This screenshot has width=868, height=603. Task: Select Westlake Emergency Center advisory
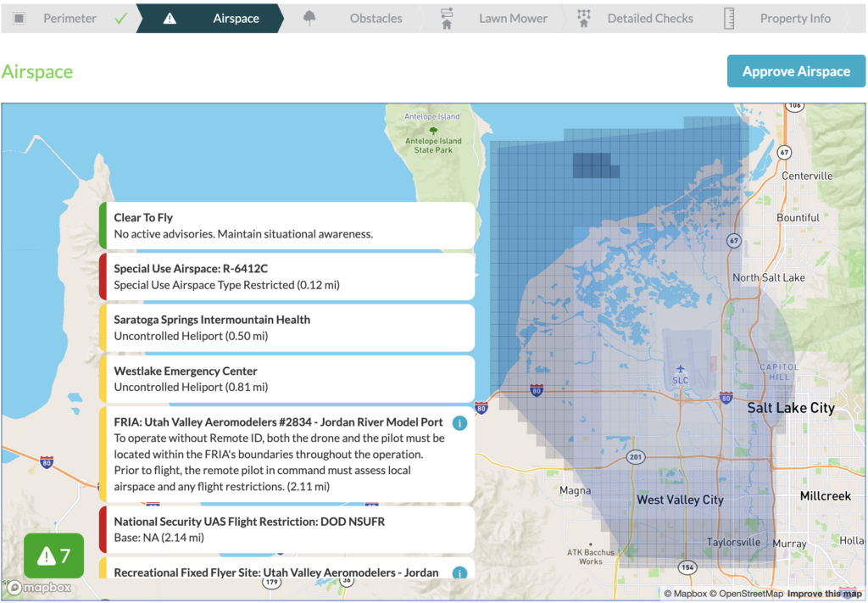pos(287,379)
